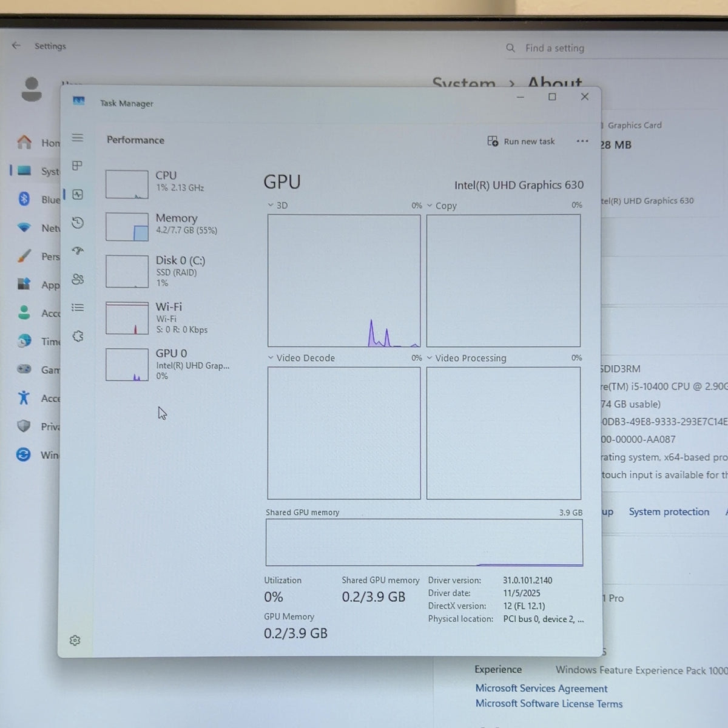Open Task Manager settings gear
The width and height of the screenshot is (728, 728).
pos(75,641)
